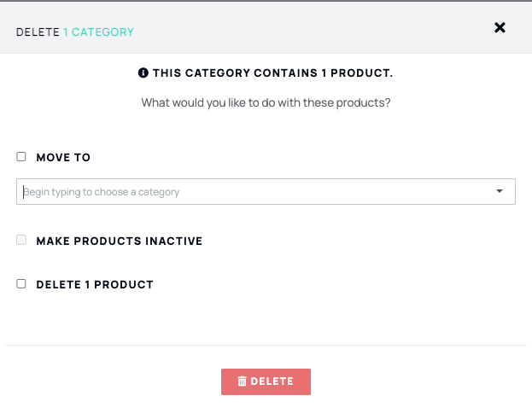Confirm with the red Delete button

[266, 381]
